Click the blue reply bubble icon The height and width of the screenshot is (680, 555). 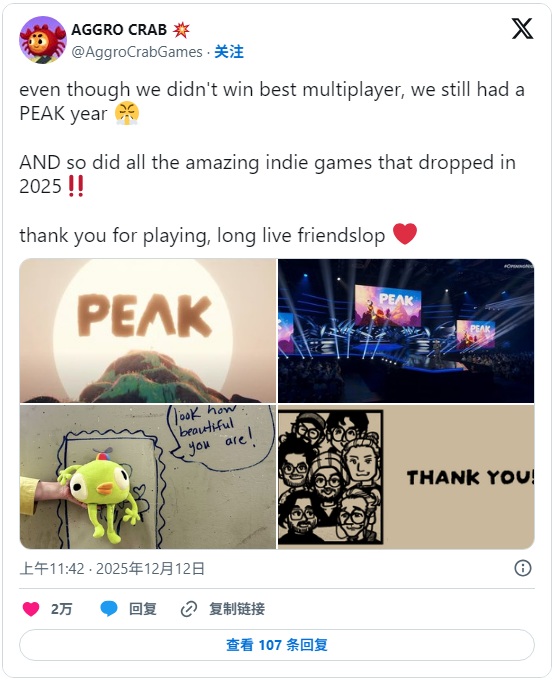[x=109, y=609]
